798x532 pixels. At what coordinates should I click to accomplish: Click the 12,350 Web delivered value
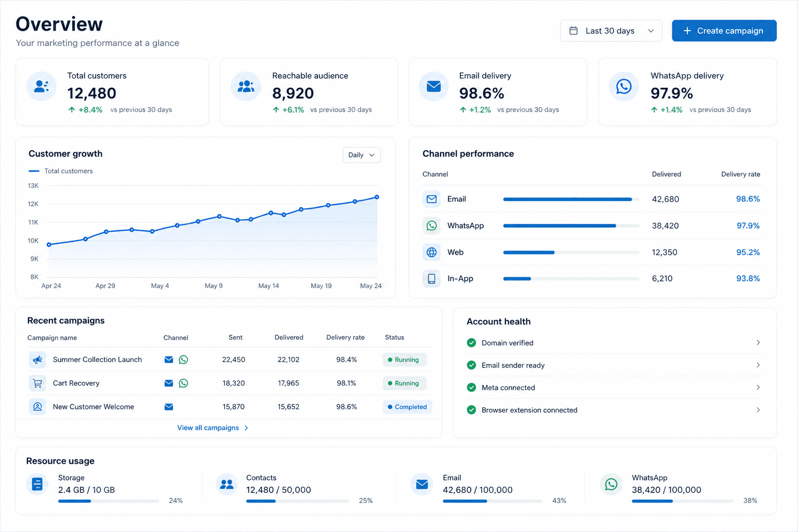(664, 252)
